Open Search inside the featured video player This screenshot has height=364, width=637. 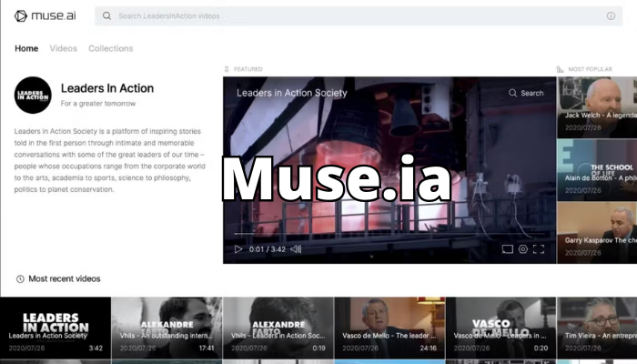pos(526,93)
